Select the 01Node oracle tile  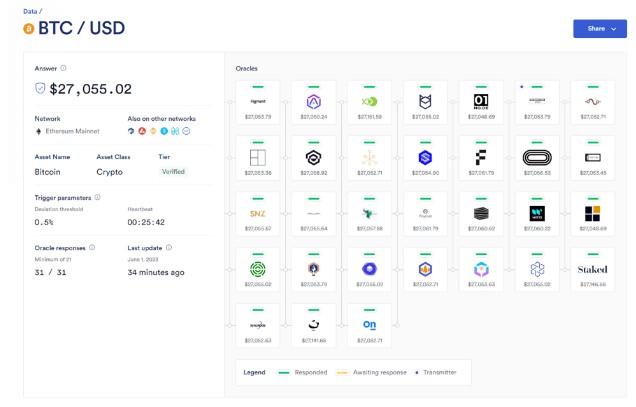click(x=480, y=101)
